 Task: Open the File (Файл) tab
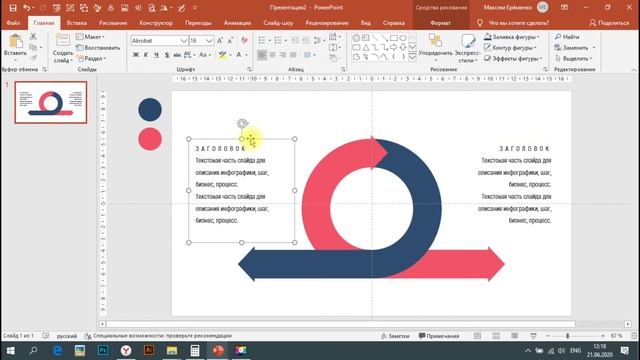13,23
